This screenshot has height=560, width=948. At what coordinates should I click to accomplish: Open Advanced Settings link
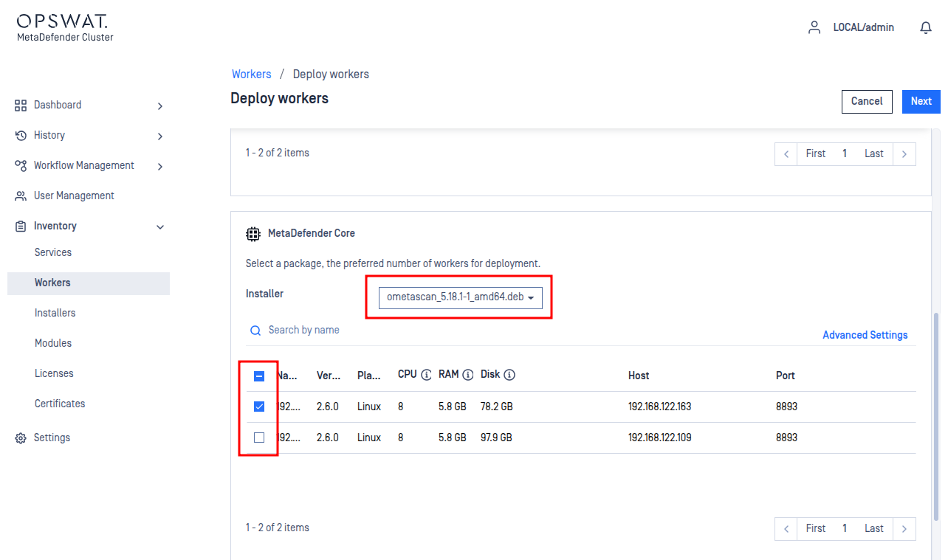point(865,335)
